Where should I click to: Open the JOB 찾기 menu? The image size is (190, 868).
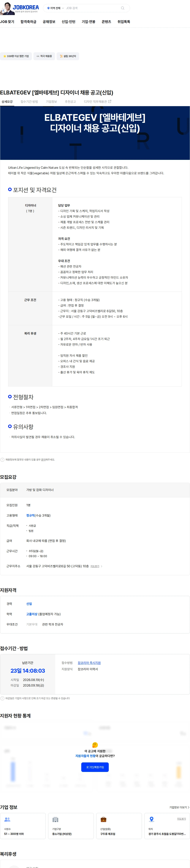point(7,22)
